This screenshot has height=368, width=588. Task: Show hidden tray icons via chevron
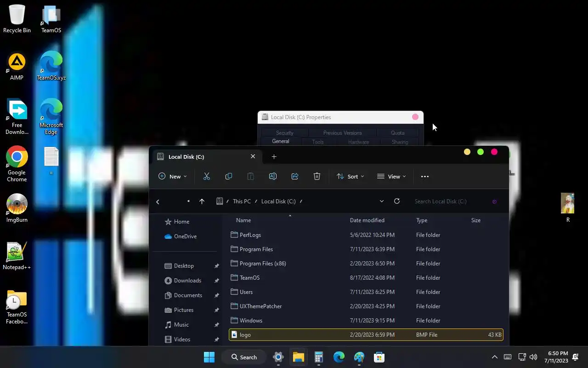tap(494, 357)
